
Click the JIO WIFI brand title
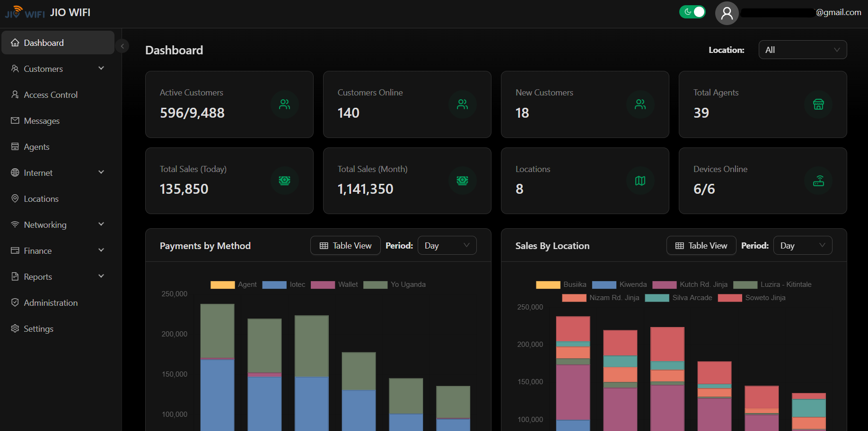70,12
